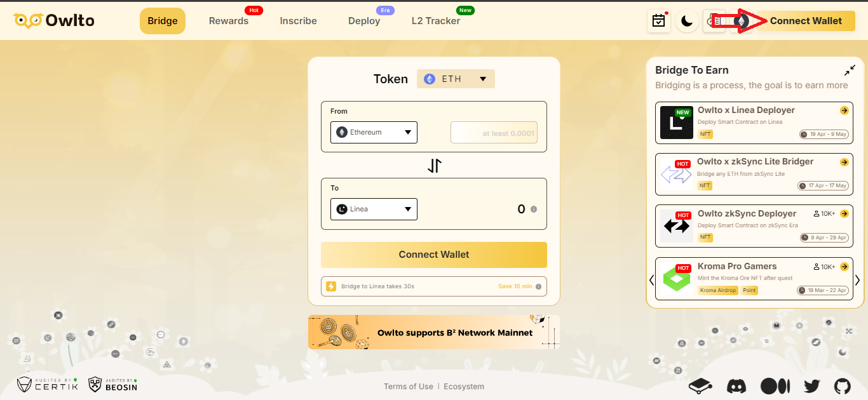Open the docs book icon in footer
Image resolution: width=868 pixels, height=400 pixels.
[x=700, y=385]
